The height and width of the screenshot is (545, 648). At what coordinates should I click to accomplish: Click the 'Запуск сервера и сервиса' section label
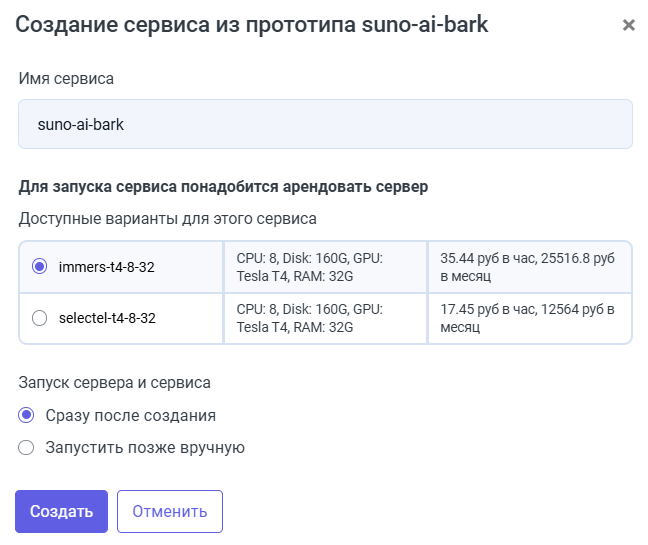tap(114, 382)
